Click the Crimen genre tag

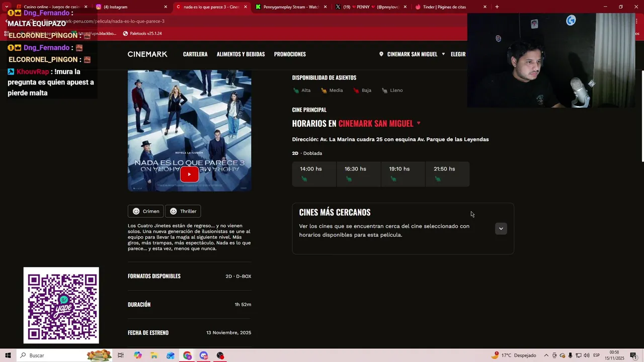click(x=145, y=211)
